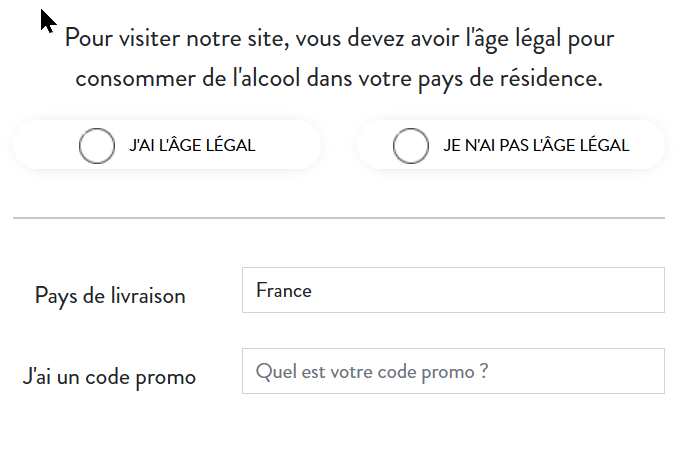693x459 pixels.
Task: Click the horizontal divider under age options
Action: [339, 218]
